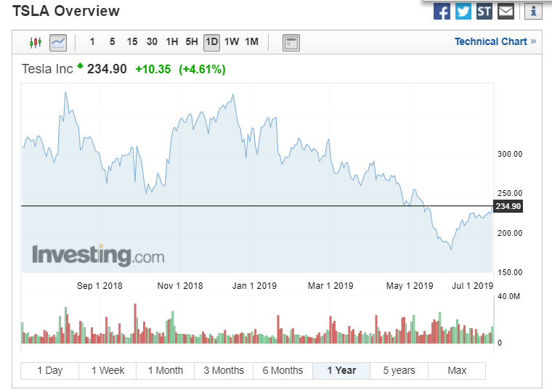This screenshot has width=552, height=392.
Task: Select the 1D interval
Action: (211, 43)
